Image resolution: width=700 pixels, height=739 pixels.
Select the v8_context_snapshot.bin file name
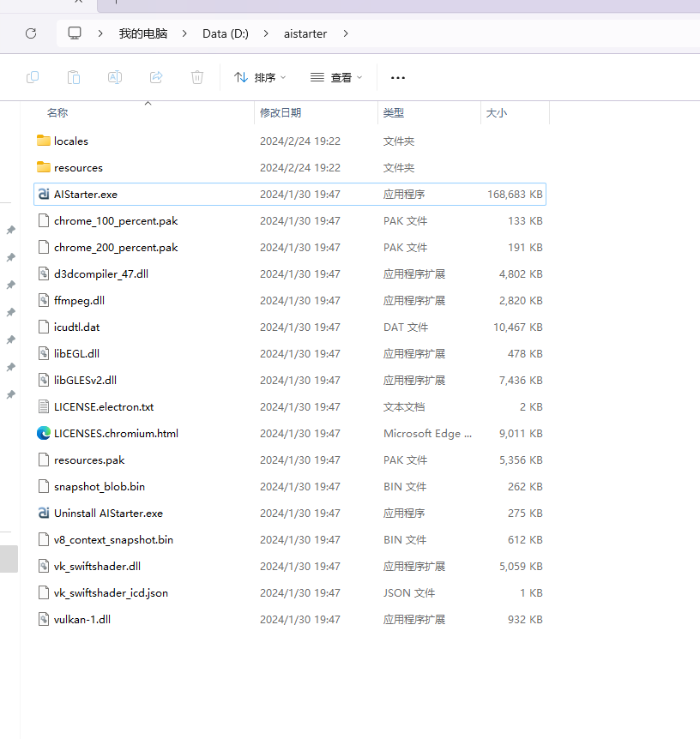(113, 539)
